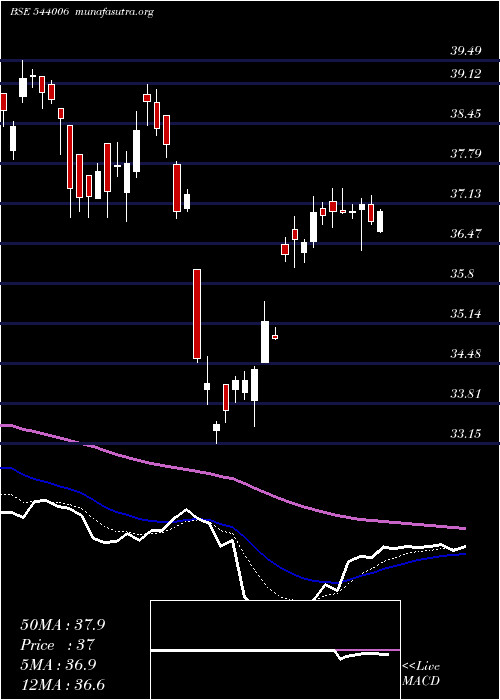Image resolution: width=500 pixels, height=700 pixels.
Task: Click the 39.49 price level label
Action: pyautogui.click(x=466, y=51)
